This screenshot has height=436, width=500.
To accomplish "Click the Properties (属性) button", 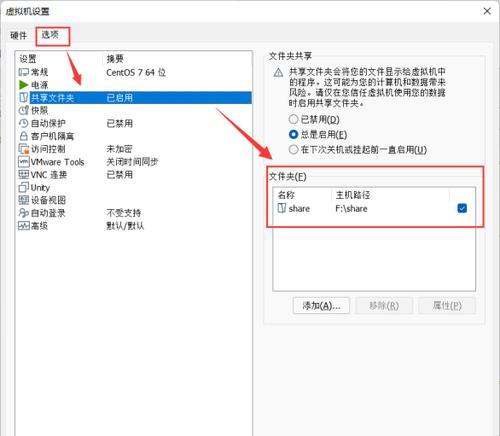I will pos(447,306).
